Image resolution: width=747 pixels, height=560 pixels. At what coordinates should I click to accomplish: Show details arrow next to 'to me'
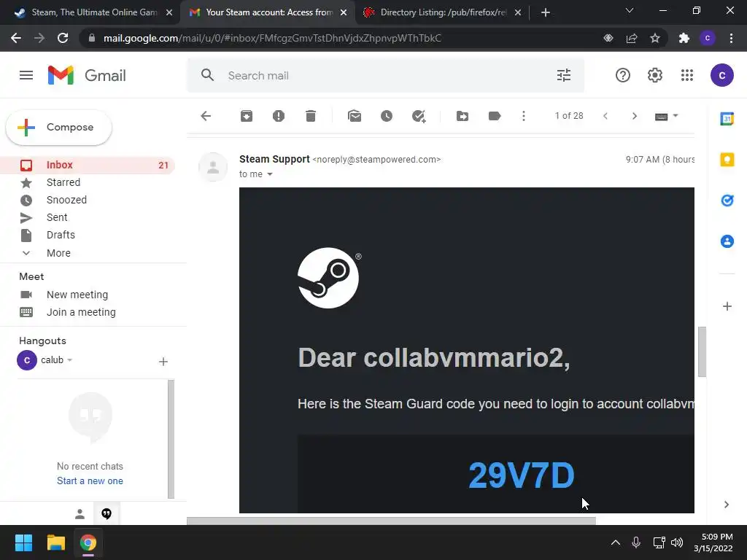pyautogui.click(x=270, y=174)
